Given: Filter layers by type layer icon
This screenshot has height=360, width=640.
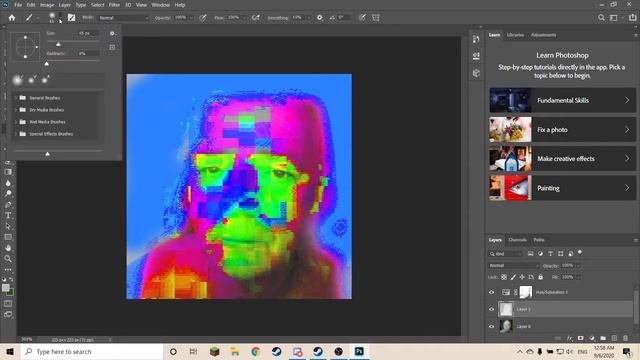Looking at the screenshot, I should pos(550,253).
